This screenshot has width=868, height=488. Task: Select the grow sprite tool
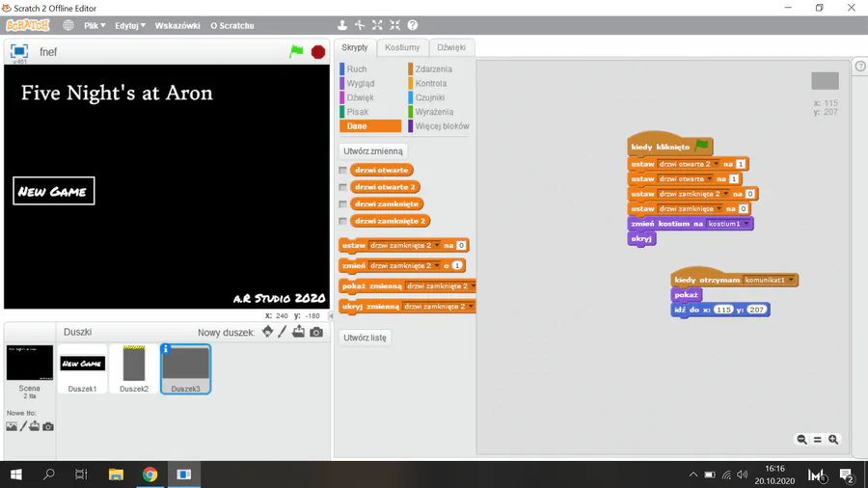pyautogui.click(x=377, y=25)
